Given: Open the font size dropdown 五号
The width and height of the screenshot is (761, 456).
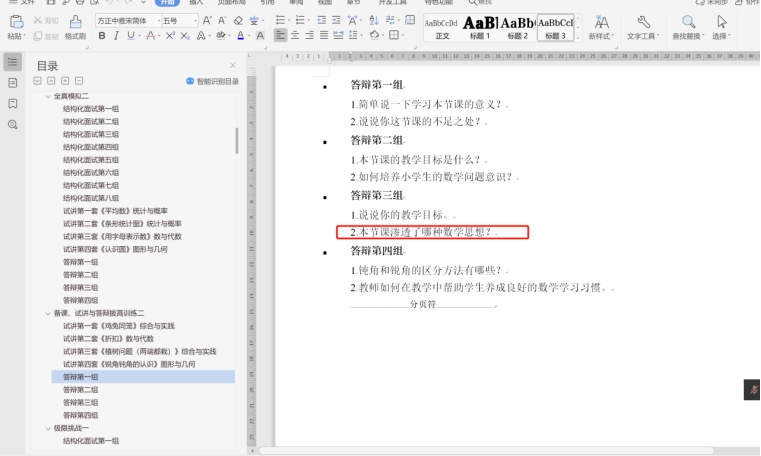Looking at the screenshot, I should (x=177, y=20).
